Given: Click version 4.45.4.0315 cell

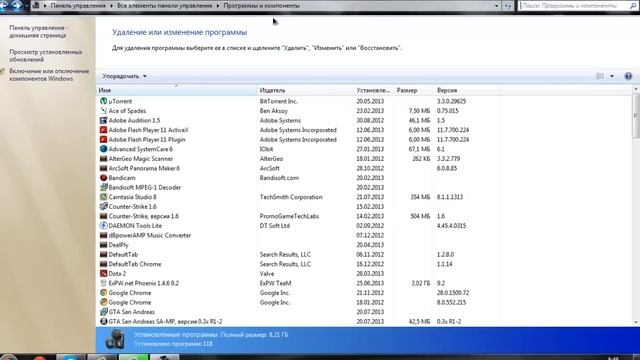Looking at the screenshot, I should pyautogui.click(x=451, y=226).
